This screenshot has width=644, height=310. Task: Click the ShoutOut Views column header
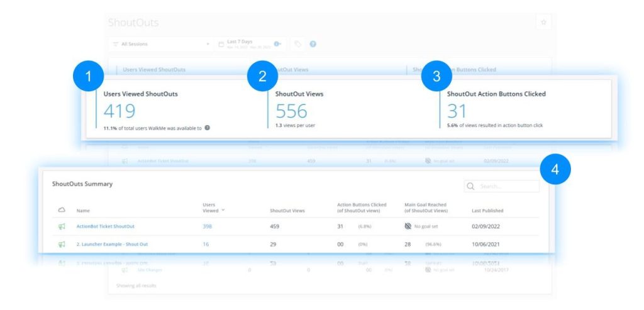click(287, 211)
